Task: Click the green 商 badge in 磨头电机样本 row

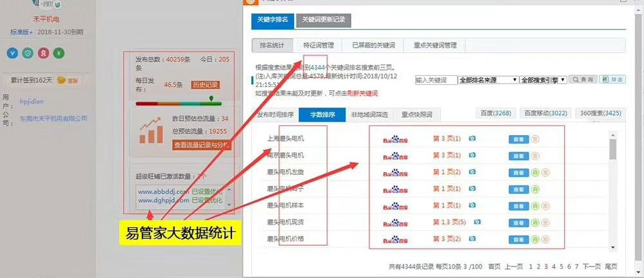Action: click(x=535, y=205)
